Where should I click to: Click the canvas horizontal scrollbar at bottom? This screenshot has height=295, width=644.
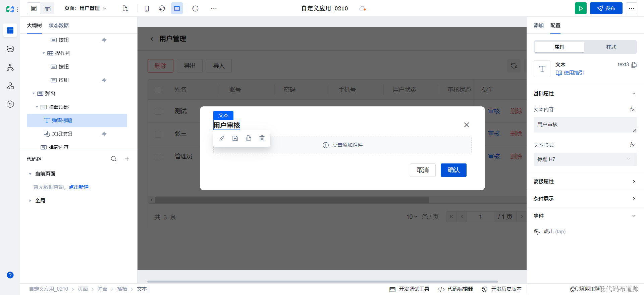coord(322,282)
